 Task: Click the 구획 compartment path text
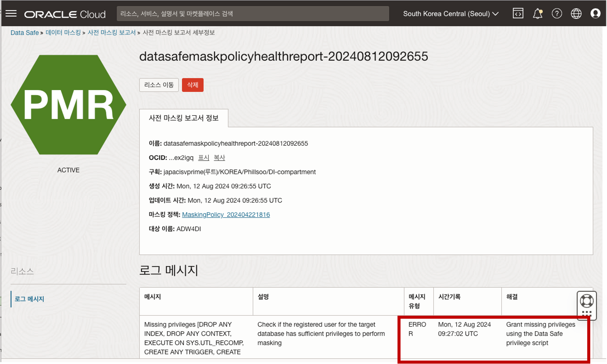pyautogui.click(x=240, y=172)
